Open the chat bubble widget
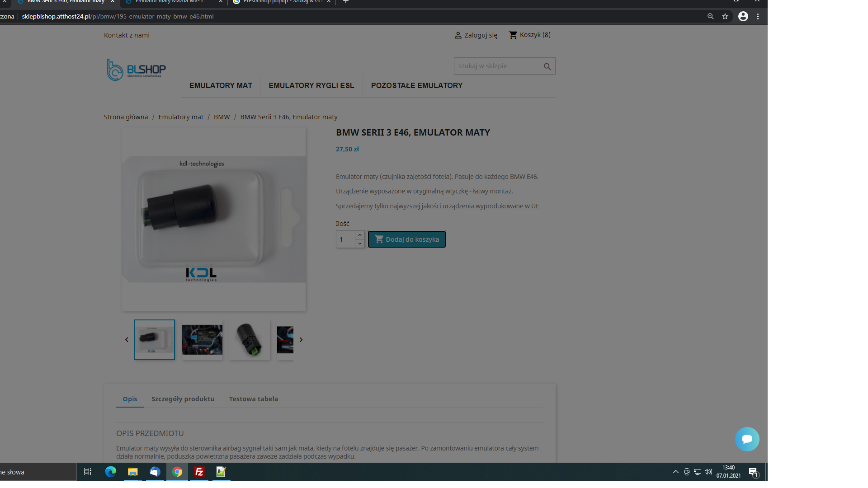 (x=747, y=439)
